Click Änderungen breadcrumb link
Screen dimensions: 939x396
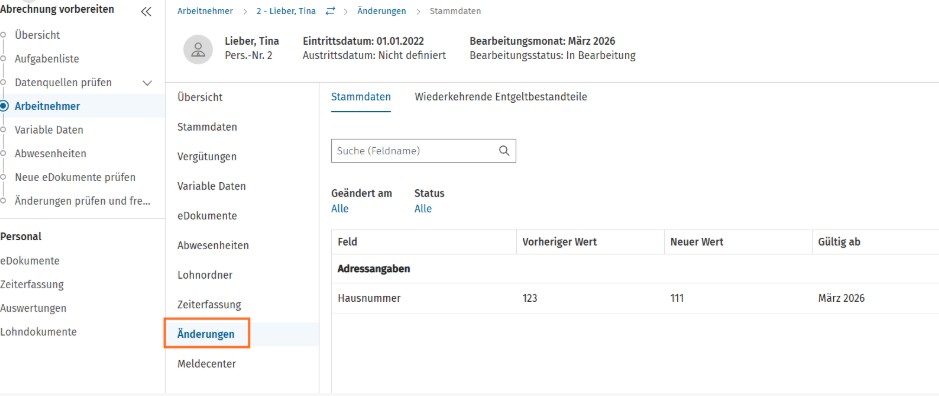[381, 11]
